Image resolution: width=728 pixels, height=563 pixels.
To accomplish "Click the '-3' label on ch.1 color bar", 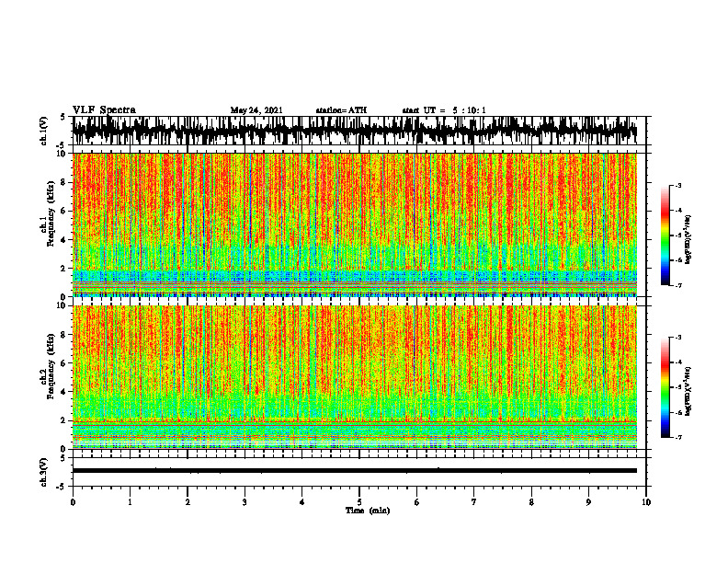I will click(x=677, y=185).
